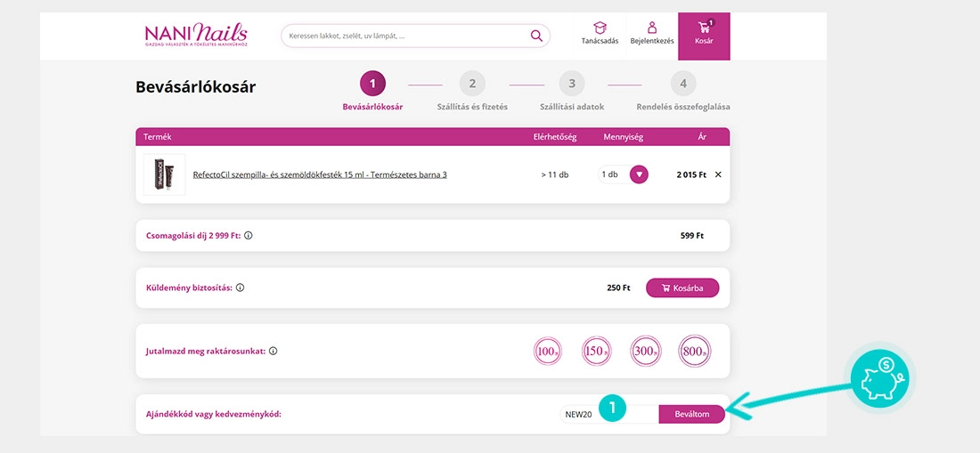The width and height of the screenshot is (980, 453).
Task: Show info for Csomagolási díj
Action: pos(249,236)
